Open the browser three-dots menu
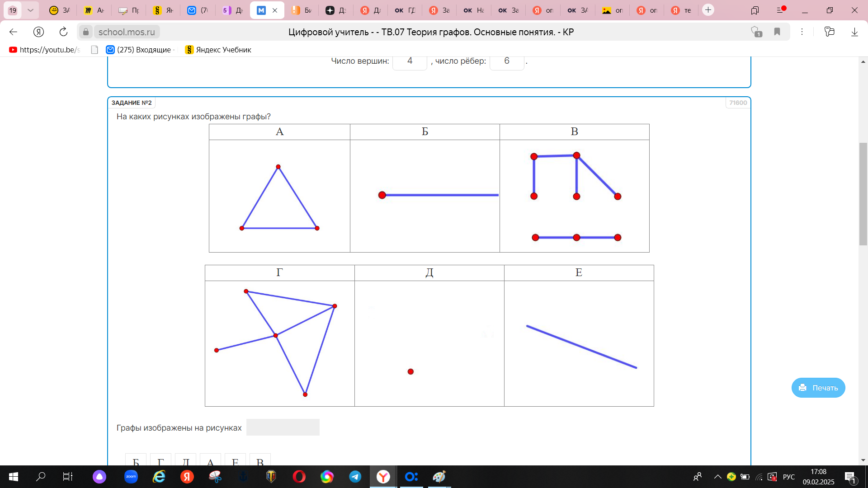Viewport: 868px width, 488px height. tap(802, 32)
